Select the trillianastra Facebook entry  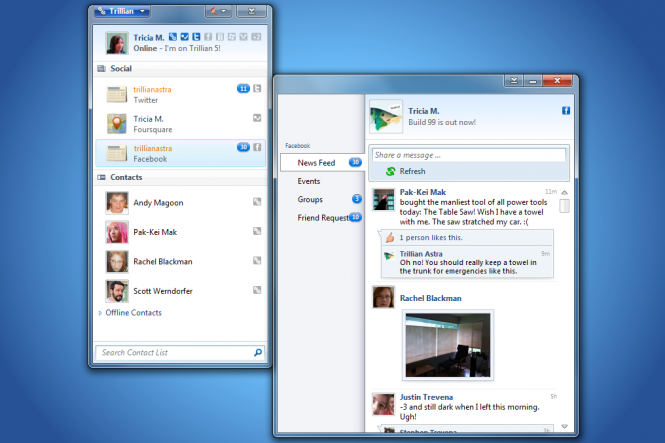tap(180, 153)
